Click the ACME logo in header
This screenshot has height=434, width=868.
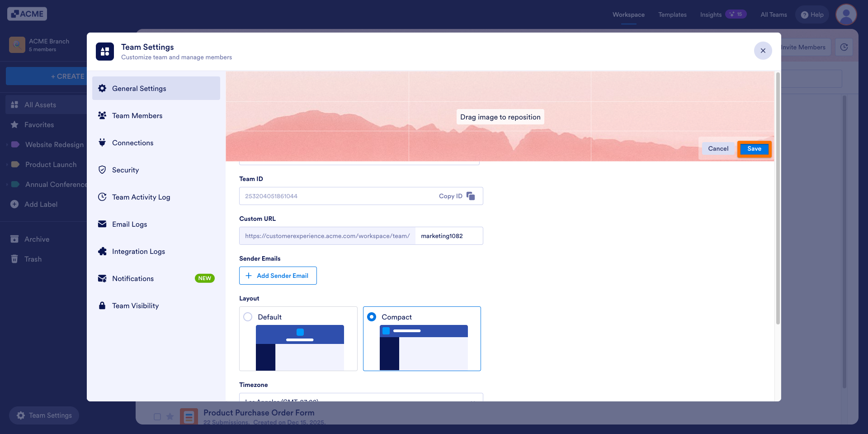[27, 14]
